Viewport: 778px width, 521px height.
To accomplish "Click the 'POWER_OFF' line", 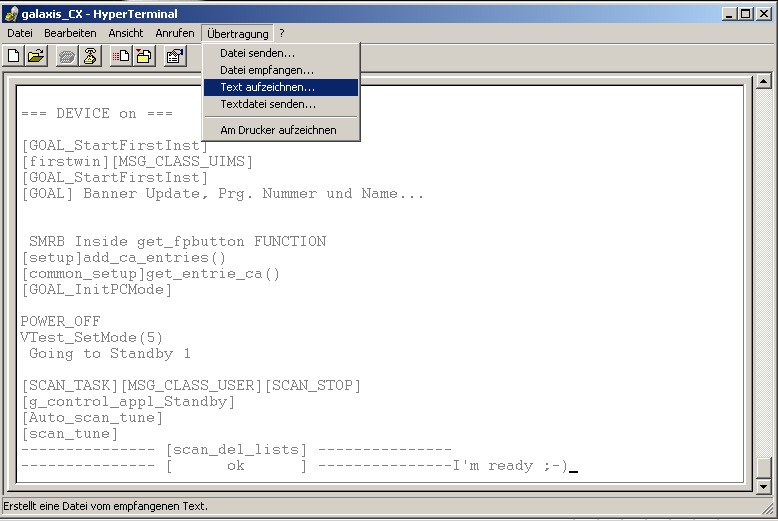I will pyautogui.click(x=61, y=322).
